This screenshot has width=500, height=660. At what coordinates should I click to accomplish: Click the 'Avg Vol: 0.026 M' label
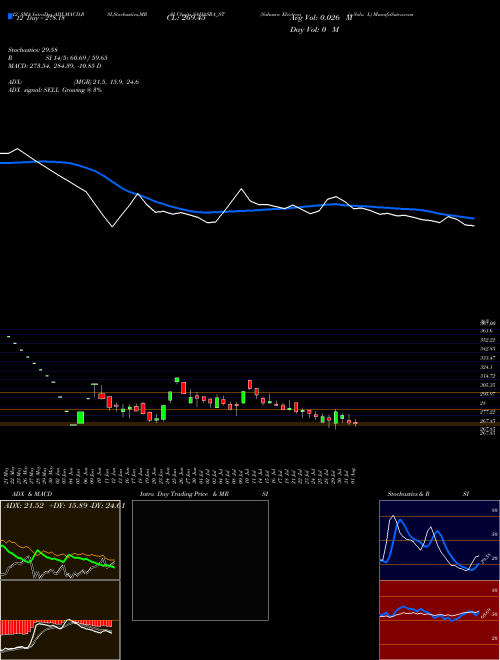[x=321, y=18]
